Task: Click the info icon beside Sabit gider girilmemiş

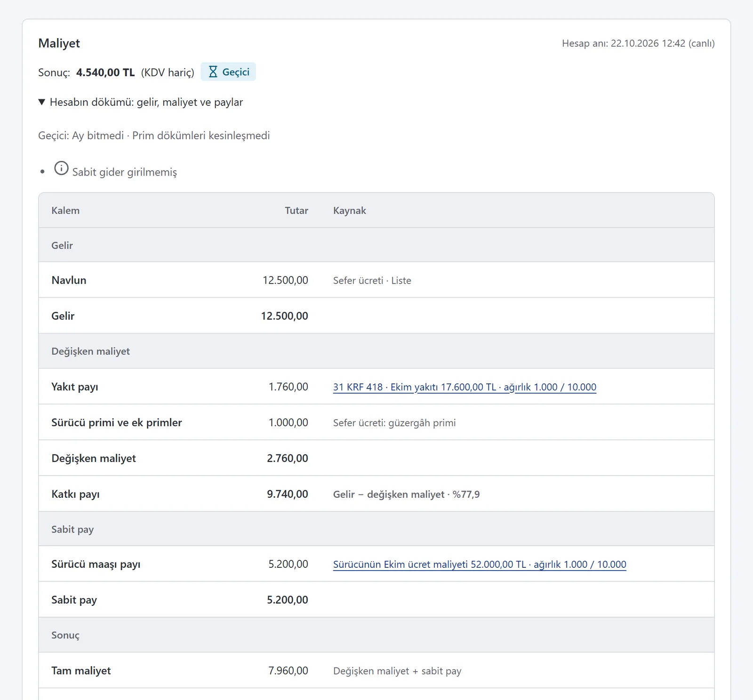Action: coord(61,168)
